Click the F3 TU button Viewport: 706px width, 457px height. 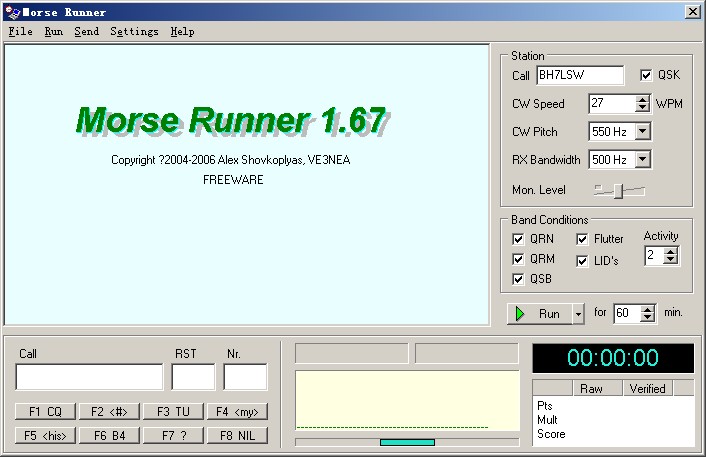pos(173,412)
